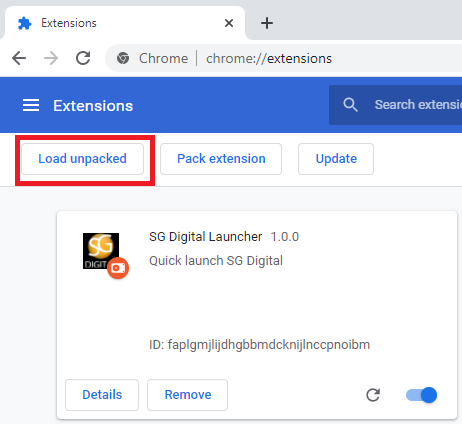The width and height of the screenshot is (462, 424).
Task: Click the Extensions page title in blue header
Action: [x=93, y=106]
